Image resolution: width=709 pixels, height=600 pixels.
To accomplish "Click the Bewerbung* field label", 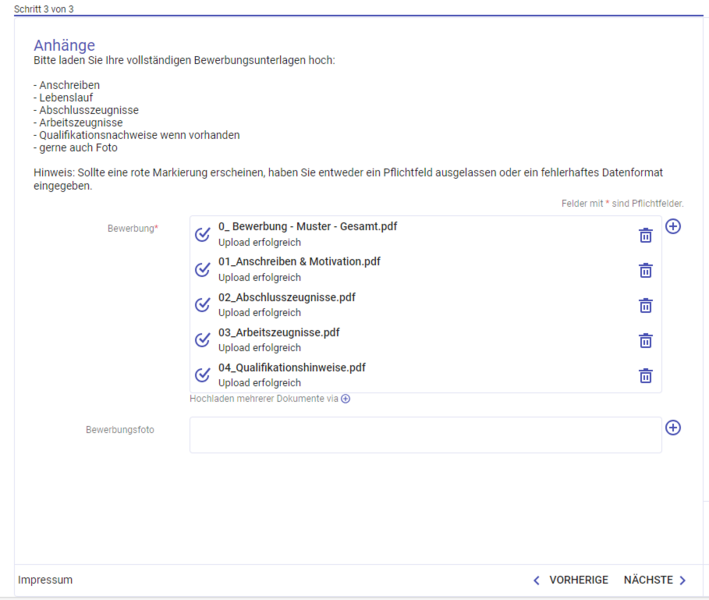I will click(132, 229).
